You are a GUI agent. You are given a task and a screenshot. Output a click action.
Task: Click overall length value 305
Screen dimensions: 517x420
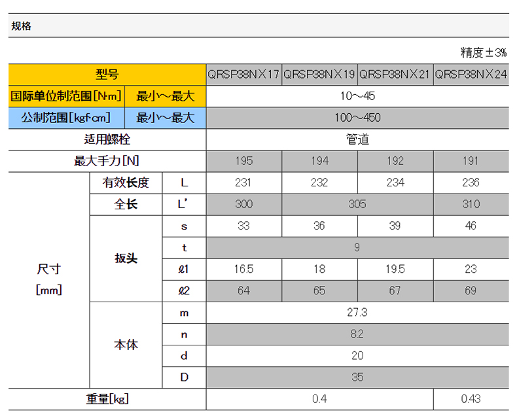click(x=357, y=204)
